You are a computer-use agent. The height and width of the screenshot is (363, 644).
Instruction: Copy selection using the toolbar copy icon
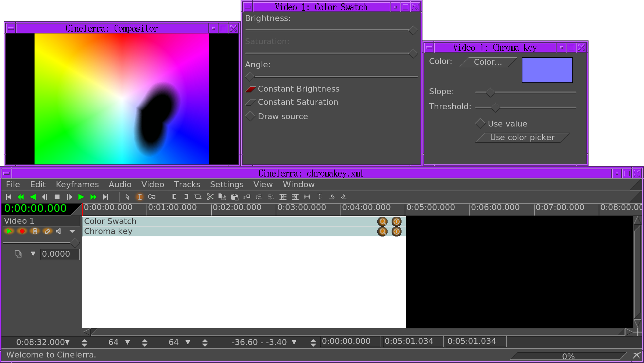[222, 197]
